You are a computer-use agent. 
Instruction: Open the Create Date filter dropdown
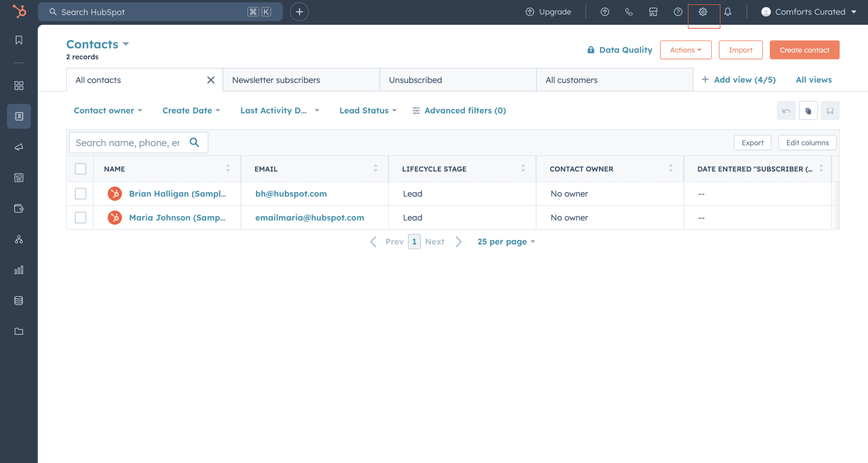coord(192,111)
